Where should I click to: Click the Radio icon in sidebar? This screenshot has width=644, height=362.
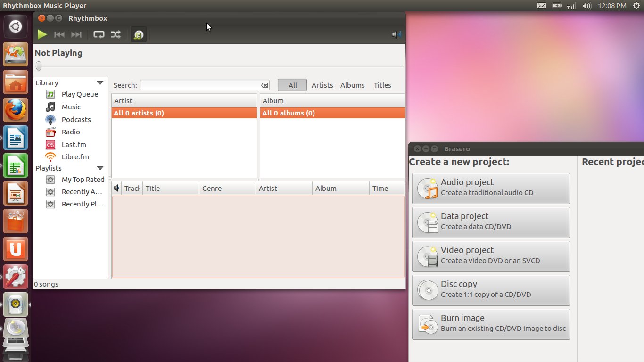[50, 132]
